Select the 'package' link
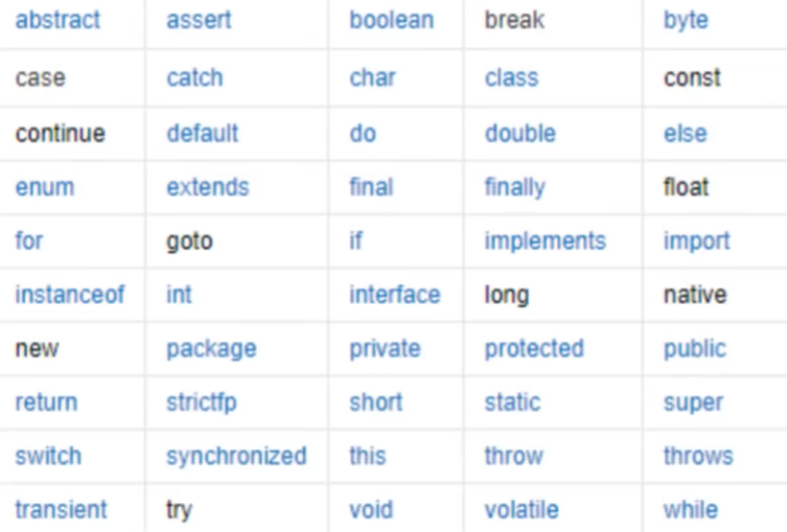This screenshot has width=787, height=532. 211,349
